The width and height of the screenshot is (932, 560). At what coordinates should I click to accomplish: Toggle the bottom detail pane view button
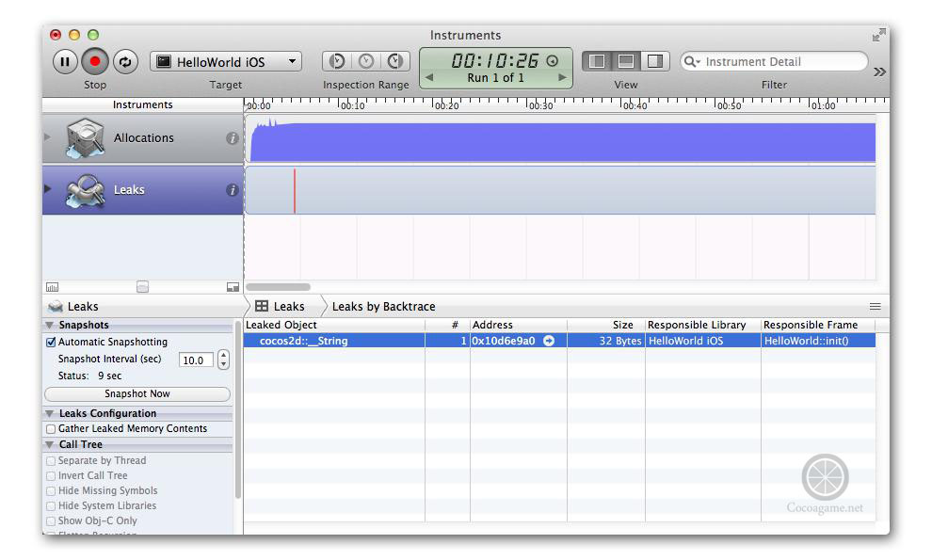(626, 61)
